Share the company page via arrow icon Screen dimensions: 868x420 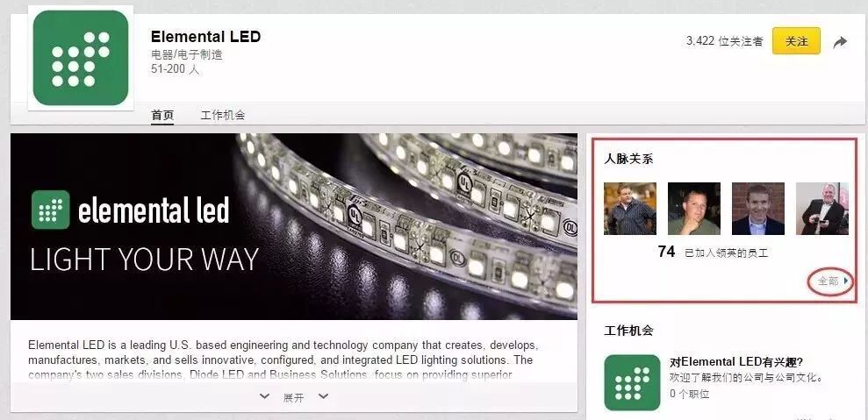840,42
